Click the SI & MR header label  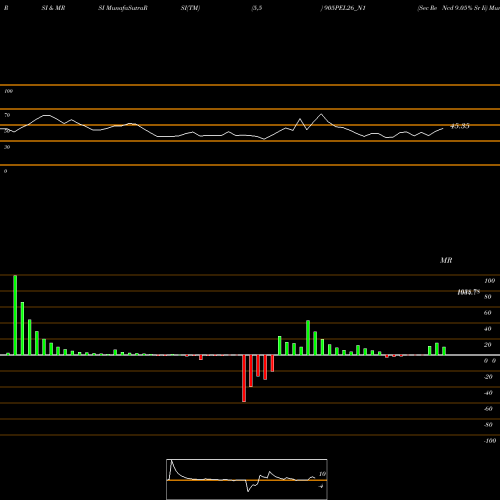click(53, 8)
